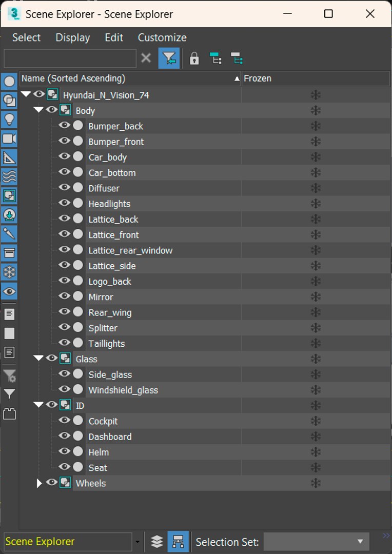Collapse the Glass group triangle
Image resolution: width=392 pixels, height=554 pixels.
(x=38, y=358)
